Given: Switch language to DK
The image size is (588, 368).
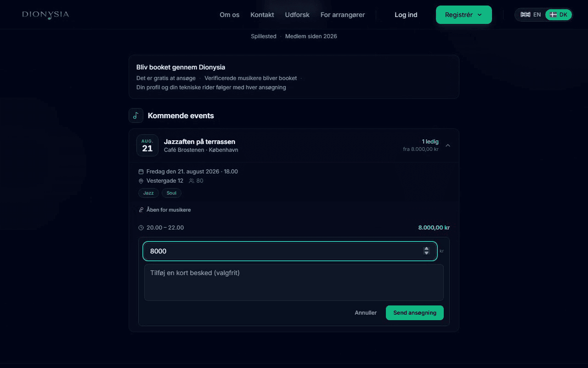Looking at the screenshot, I should [559, 15].
